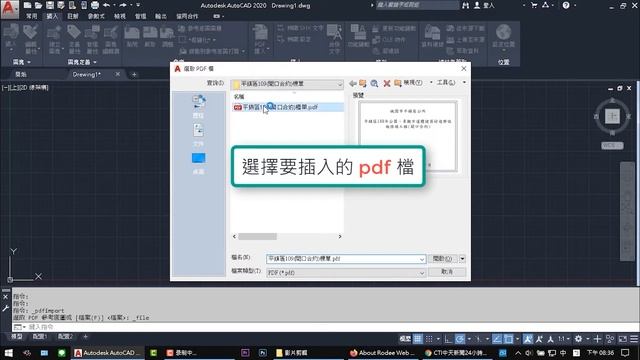Click the Search the Web icon in dialog

374,83
